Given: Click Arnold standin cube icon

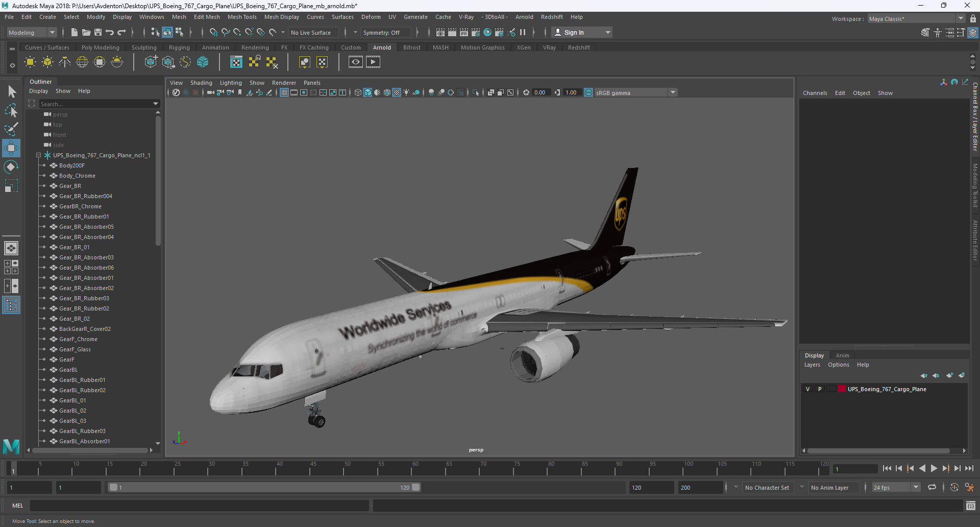Looking at the screenshot, I should [151, 62].
